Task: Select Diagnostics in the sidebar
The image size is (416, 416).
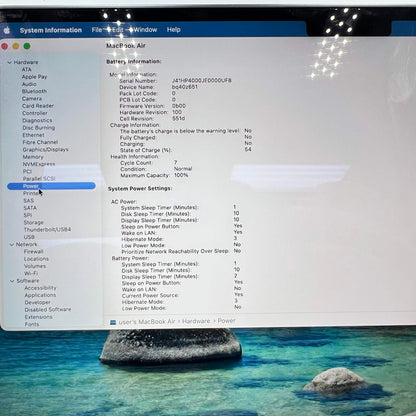Action: click(x=37, y=121)
